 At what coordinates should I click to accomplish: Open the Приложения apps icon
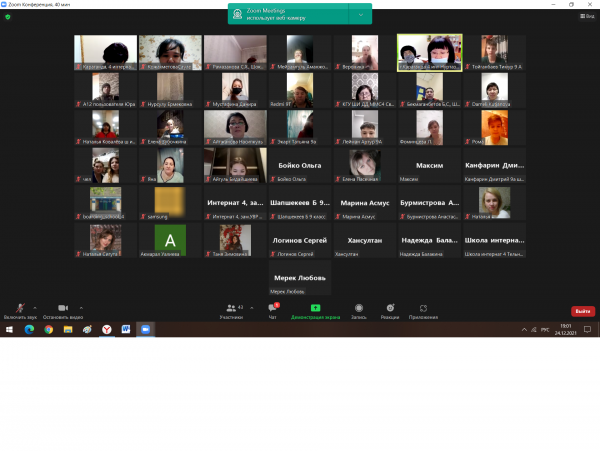(424, 309)
